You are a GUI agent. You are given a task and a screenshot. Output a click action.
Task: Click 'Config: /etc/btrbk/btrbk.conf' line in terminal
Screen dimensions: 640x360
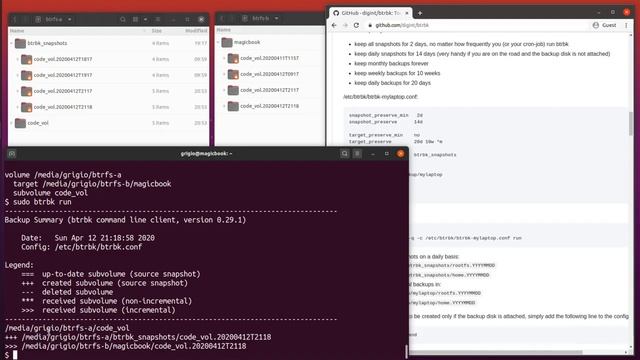click(82, 247)
